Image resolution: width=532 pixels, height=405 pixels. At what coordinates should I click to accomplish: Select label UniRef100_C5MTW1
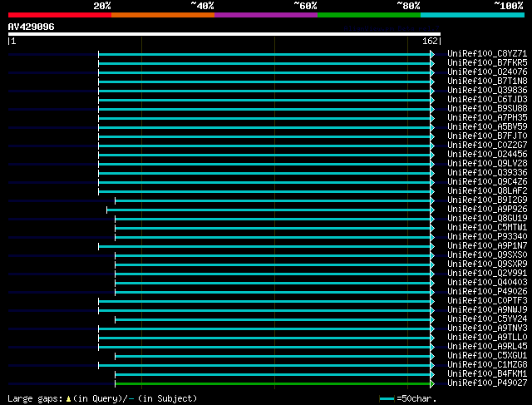click(x=487, y=228)
